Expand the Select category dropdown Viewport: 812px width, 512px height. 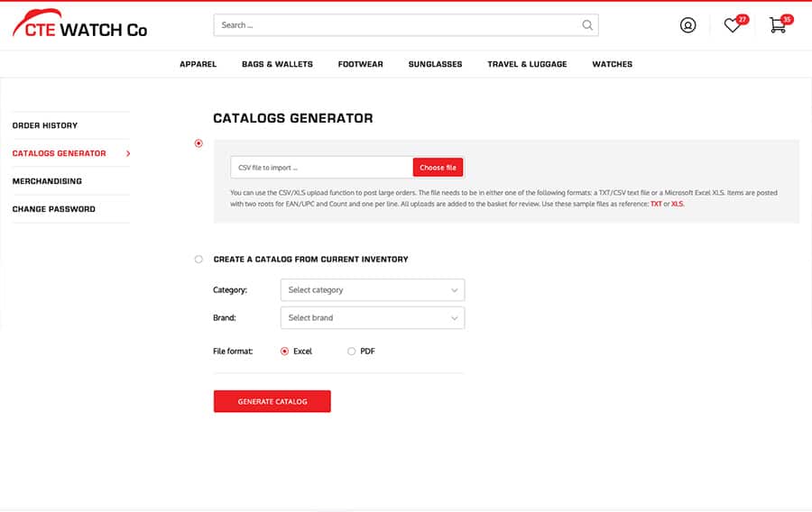pos(373,290)
